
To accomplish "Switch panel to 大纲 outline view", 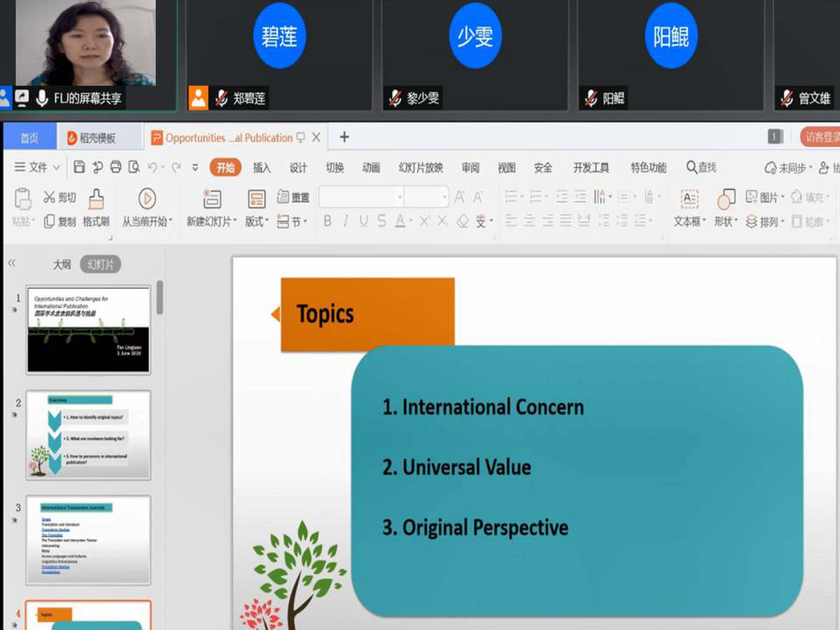I will (62, 264).
